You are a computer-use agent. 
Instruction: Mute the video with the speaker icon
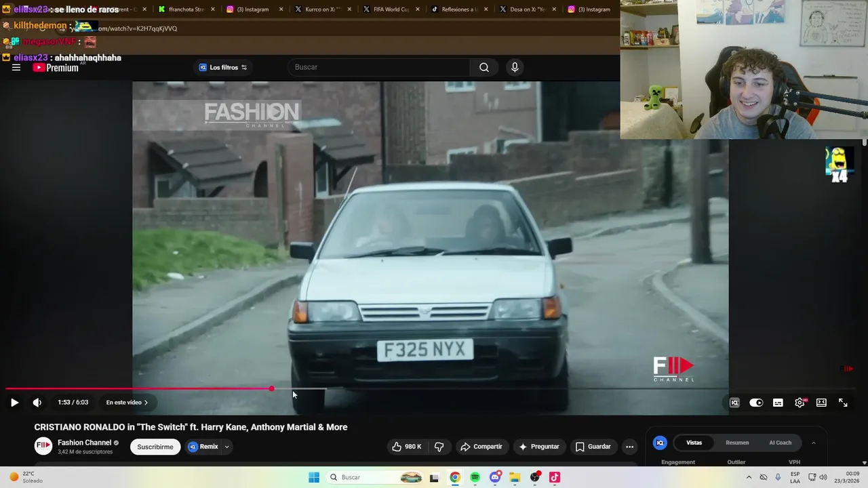pyautogui.click(x=37, y=403)
